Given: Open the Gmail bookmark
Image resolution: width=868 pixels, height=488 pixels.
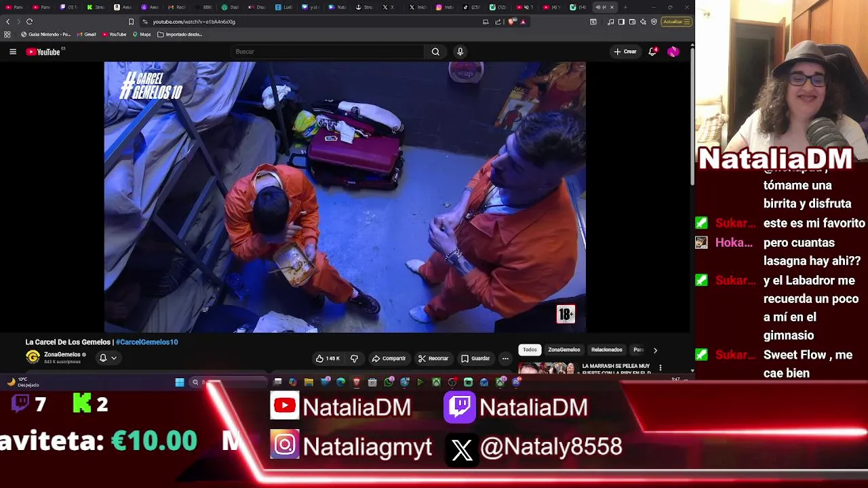Looking at the screenshot, I should [86, 35].
